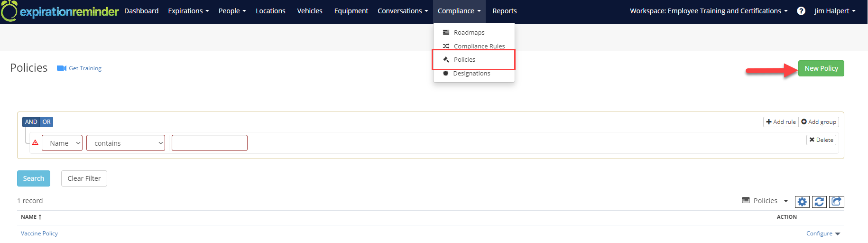Select Designations in the Compliance menu
Image resolution: width=868 pixels, height=243 pixels.
(x=474, y=73)
